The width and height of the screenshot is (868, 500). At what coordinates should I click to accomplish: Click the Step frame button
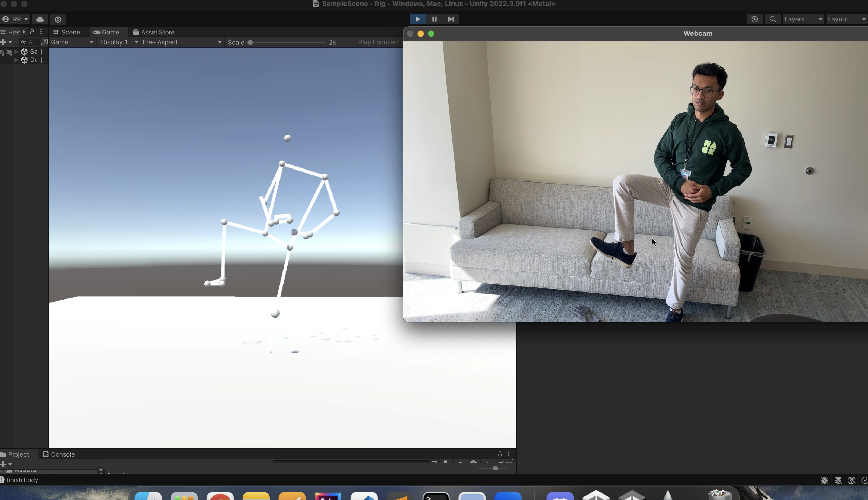(x=451, y=19)
